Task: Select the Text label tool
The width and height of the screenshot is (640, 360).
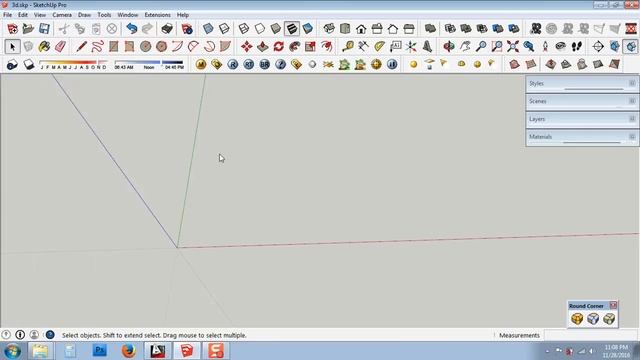Action: (396, 47)
